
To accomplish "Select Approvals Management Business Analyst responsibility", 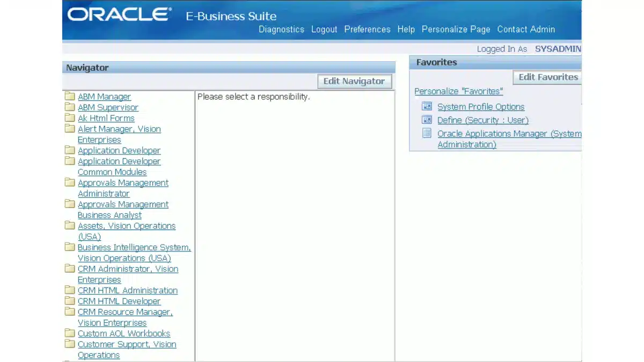I will click(x=123, y=210).
